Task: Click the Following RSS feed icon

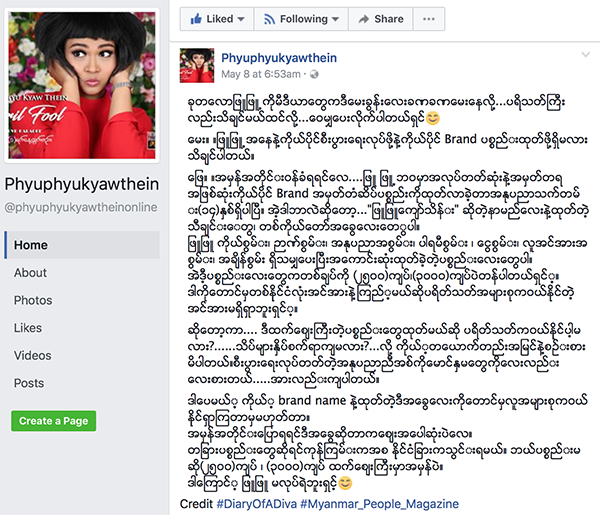Action: (x=269, y=19)
